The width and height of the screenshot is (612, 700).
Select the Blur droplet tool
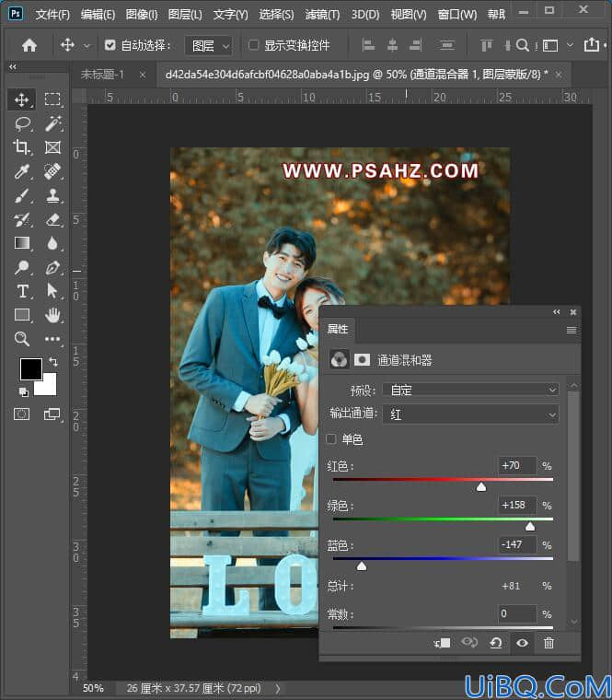click(52, 243)
